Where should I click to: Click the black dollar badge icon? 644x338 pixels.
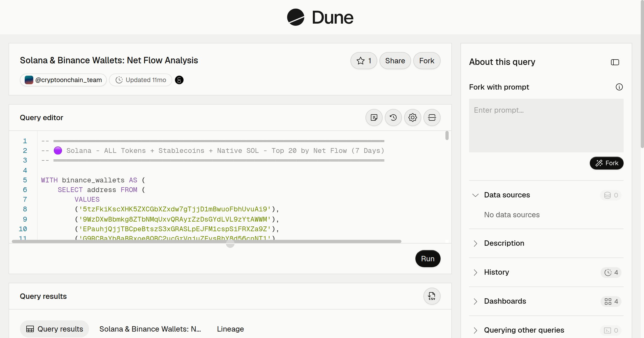tap(179, 80)
